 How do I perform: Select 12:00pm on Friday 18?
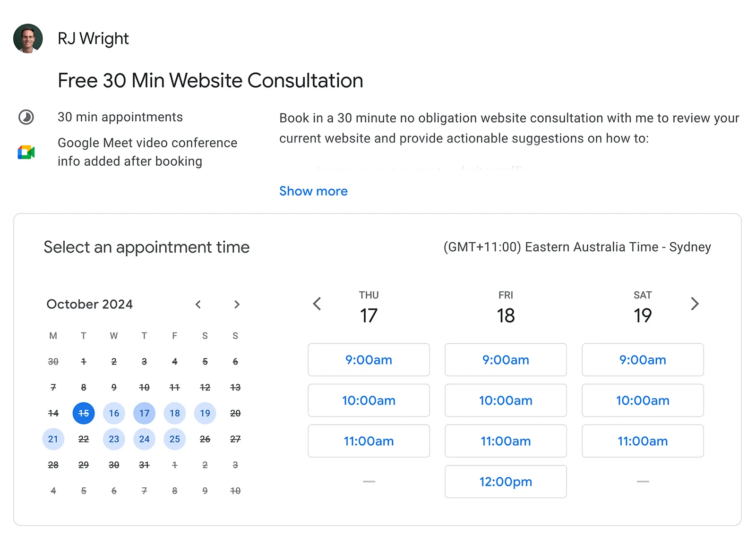[x=506, y=482]
